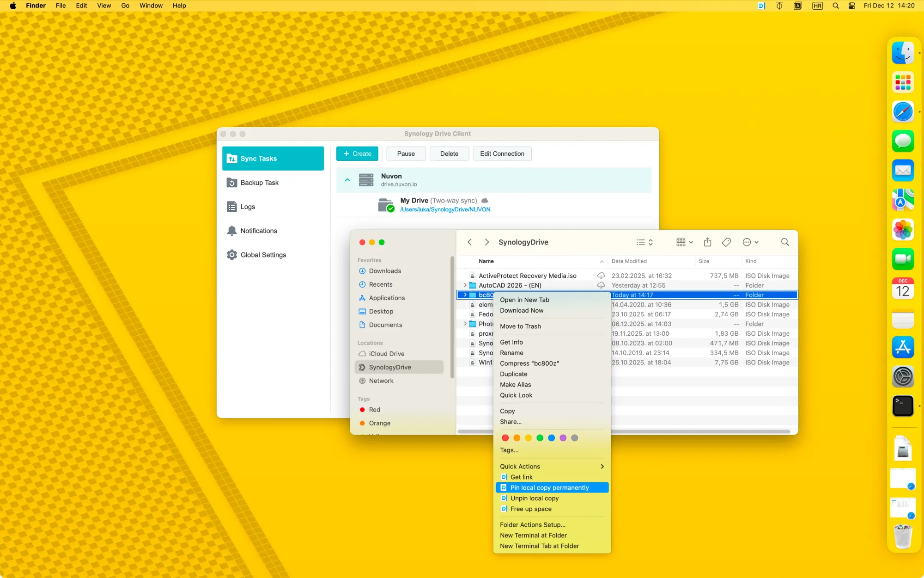Collapse the Nuvon server entry
Viewport: 924px width, 578px height.
tap(347, 180)
